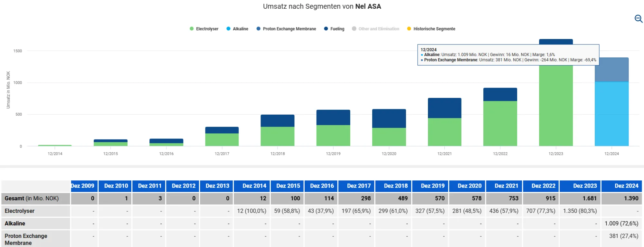This screenshot has height=247, width=644.
Task: Click the 12/2016 dark-blue bar segment
Action: (166, 141)
